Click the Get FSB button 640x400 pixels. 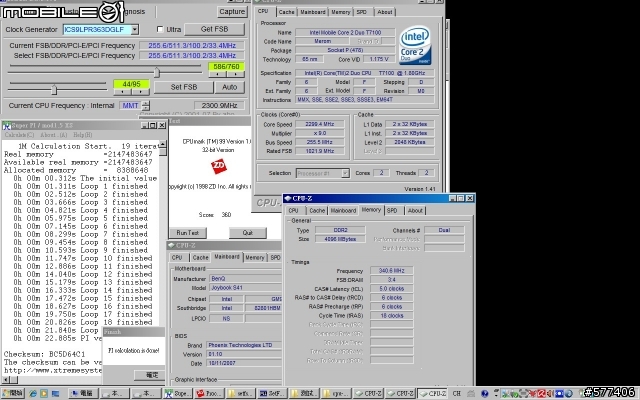coord(214,29)
